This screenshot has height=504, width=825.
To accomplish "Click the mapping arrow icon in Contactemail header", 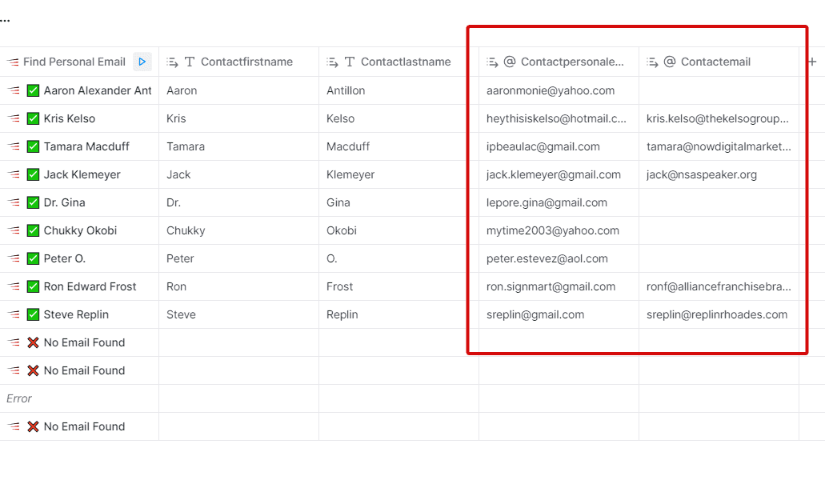I will pos(652,62).
